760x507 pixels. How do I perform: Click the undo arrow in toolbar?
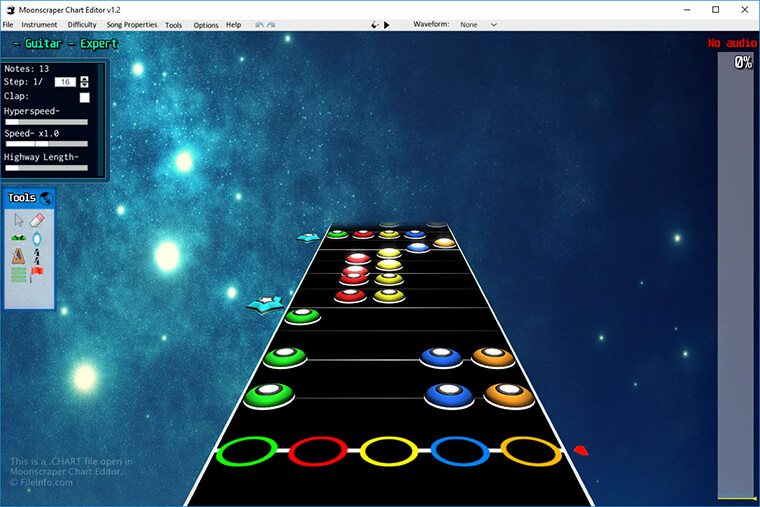(259, 24)
